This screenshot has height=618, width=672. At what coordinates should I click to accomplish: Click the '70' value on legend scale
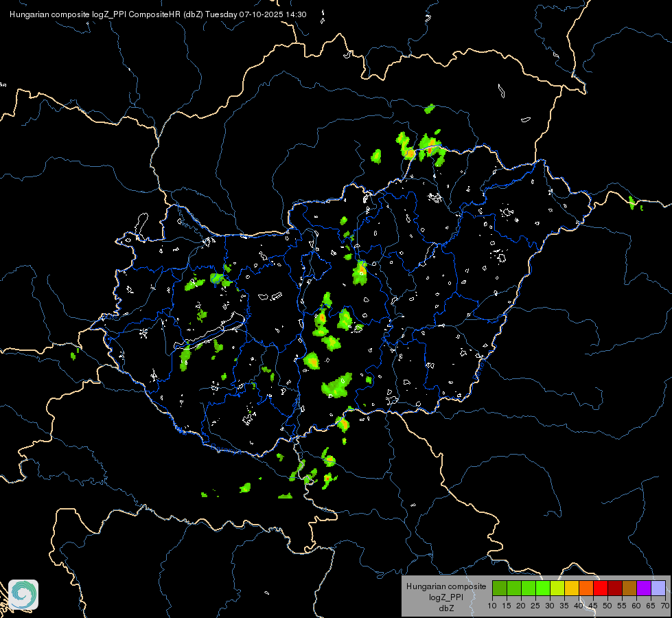665,606
